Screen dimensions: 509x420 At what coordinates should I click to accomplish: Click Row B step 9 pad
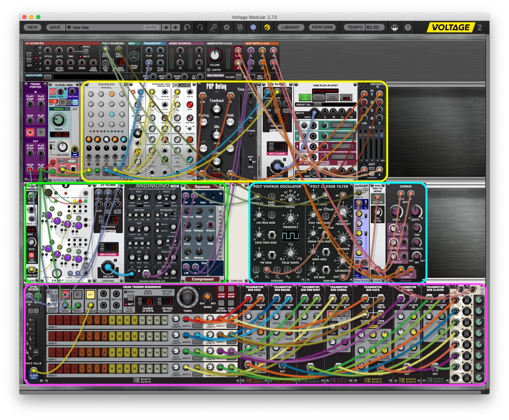pos(112,336)
